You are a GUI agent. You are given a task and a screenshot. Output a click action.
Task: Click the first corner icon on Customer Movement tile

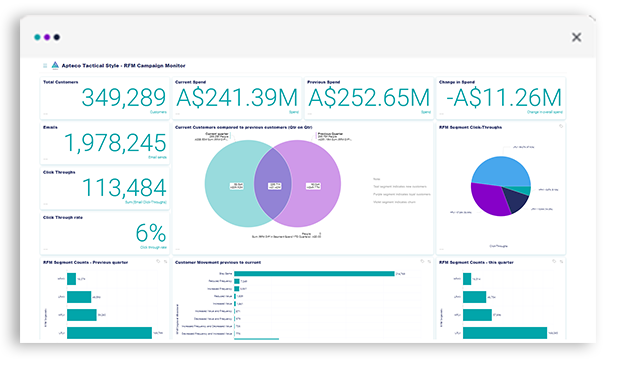pos(422,262)
